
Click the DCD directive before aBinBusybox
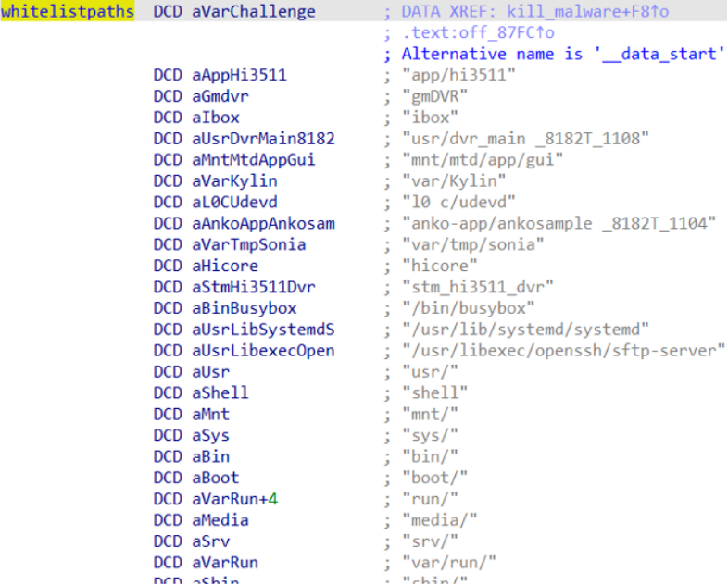coord(168,308)
